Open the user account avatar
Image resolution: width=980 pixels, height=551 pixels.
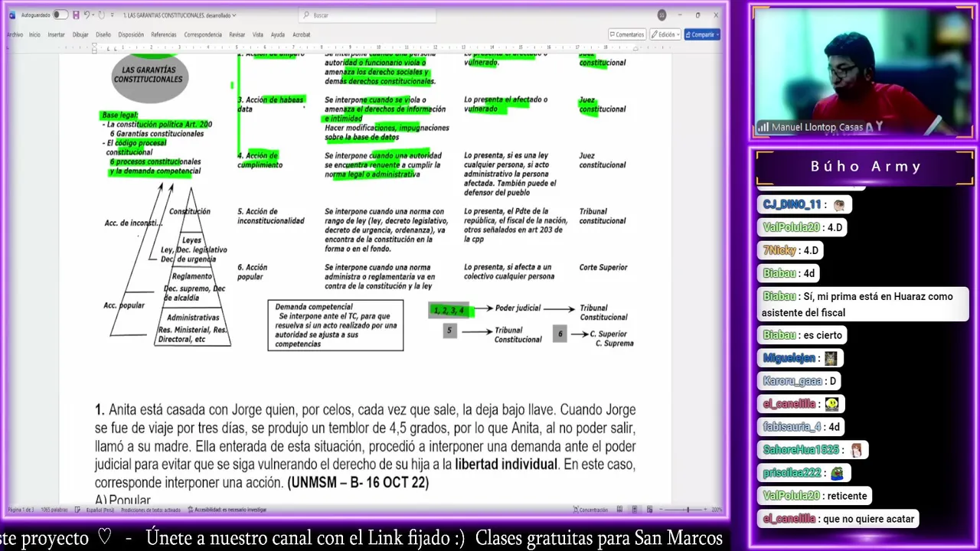[661, 15]
